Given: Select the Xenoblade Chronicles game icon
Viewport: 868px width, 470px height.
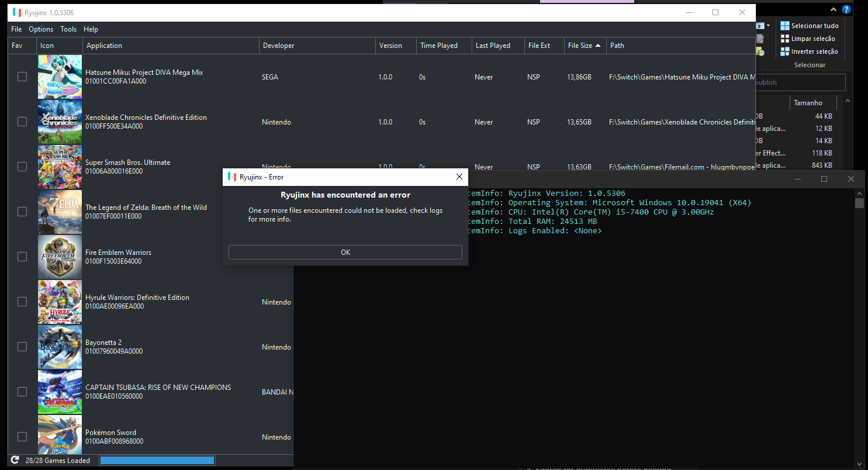Looking at the screenshot, I should 60,122.
